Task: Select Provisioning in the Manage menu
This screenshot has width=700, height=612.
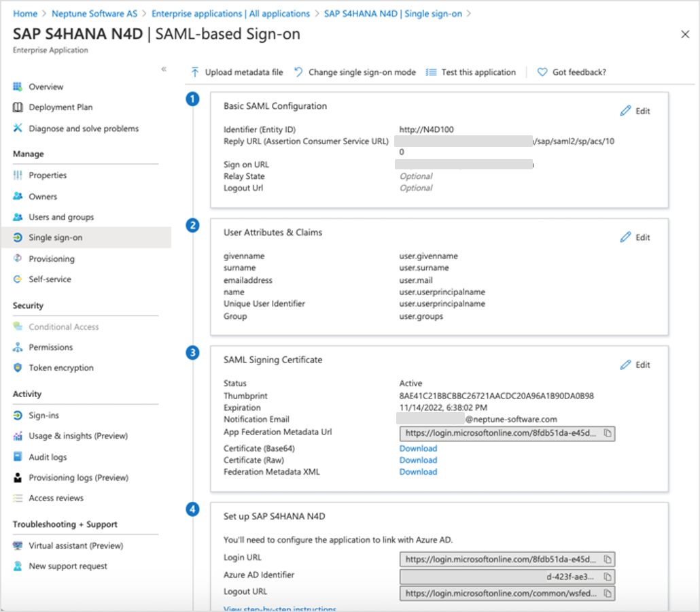Action: pyautogui.click(x=52, y=259)
